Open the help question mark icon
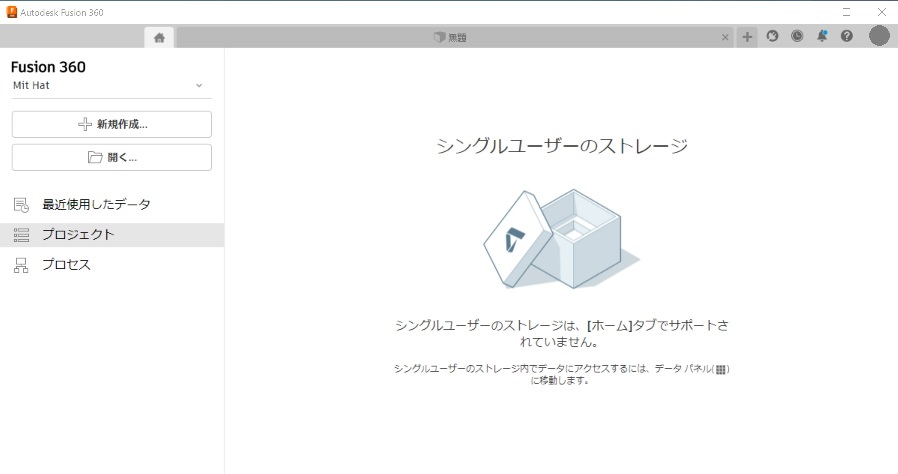This screenshot has height=474, width=898. point(846,36)
